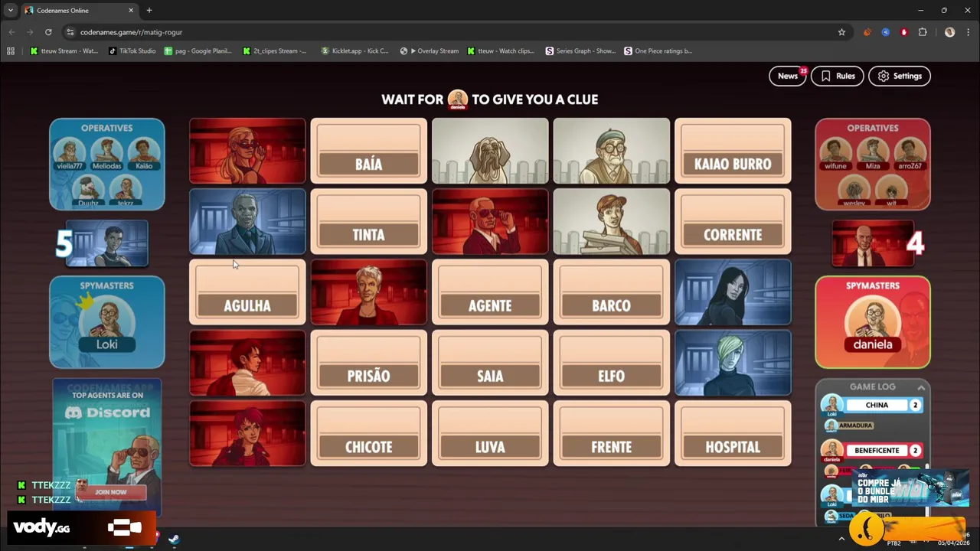Click revealed blue agent man in suit

(247, 221)
